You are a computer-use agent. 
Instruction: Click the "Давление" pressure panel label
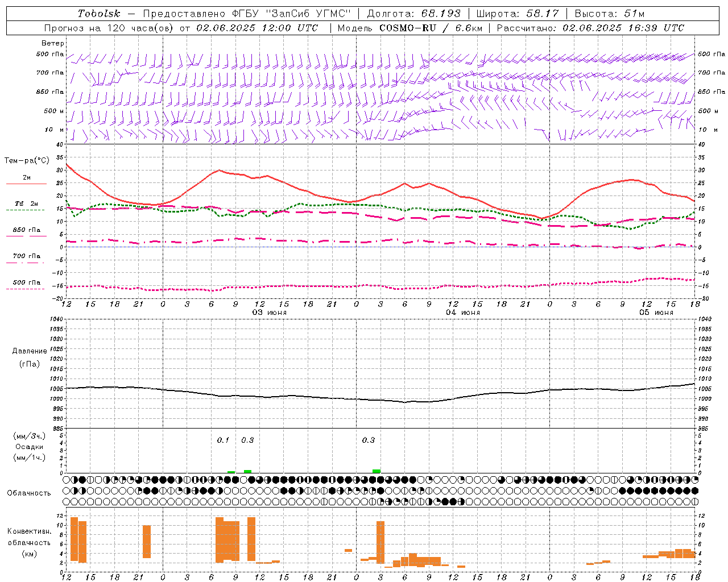(30, 351)
